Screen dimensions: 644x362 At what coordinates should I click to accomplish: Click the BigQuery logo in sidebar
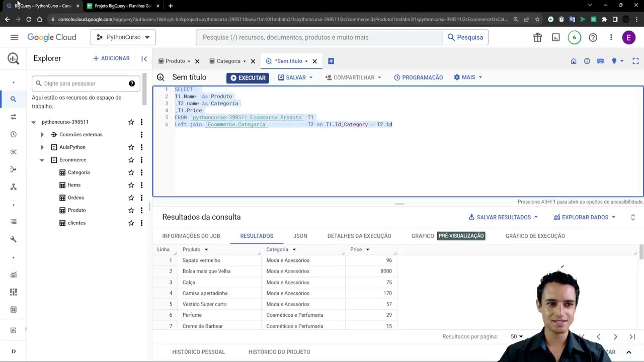tap(14, 58)
